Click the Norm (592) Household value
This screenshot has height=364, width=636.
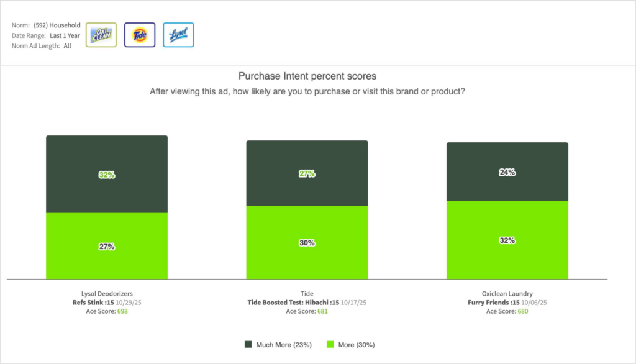tap(57, 25)
